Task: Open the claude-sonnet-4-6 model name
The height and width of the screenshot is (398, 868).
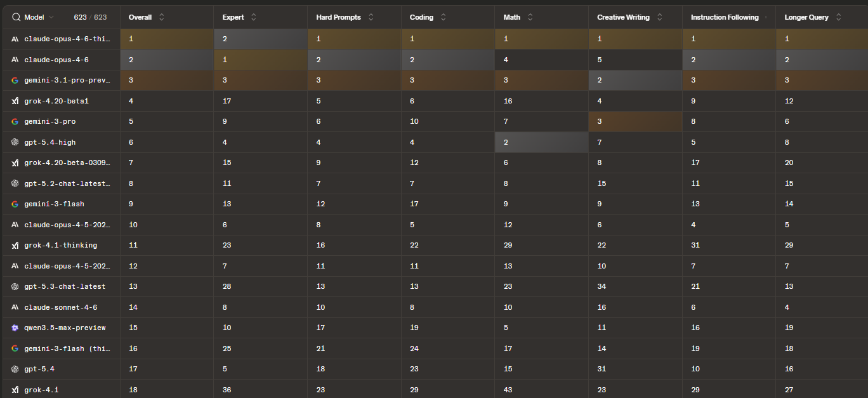Action: tap(61, 307)
